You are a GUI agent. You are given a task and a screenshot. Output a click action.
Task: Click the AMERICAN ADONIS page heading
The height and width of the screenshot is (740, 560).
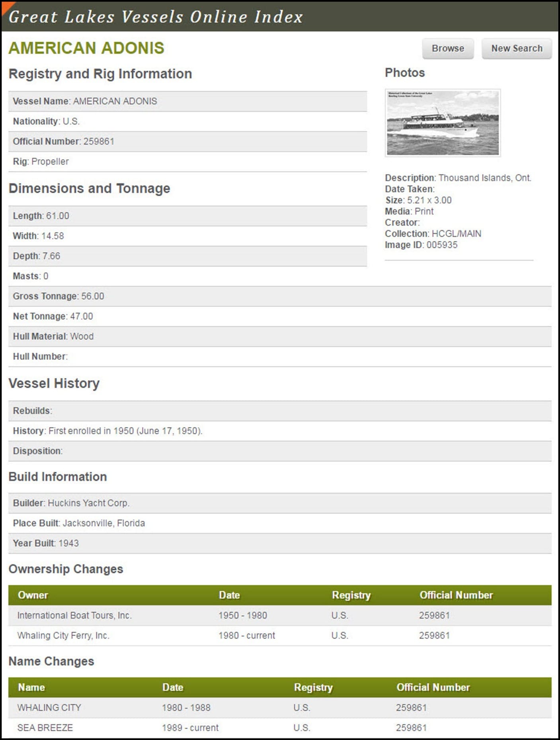tap(86, 48)
